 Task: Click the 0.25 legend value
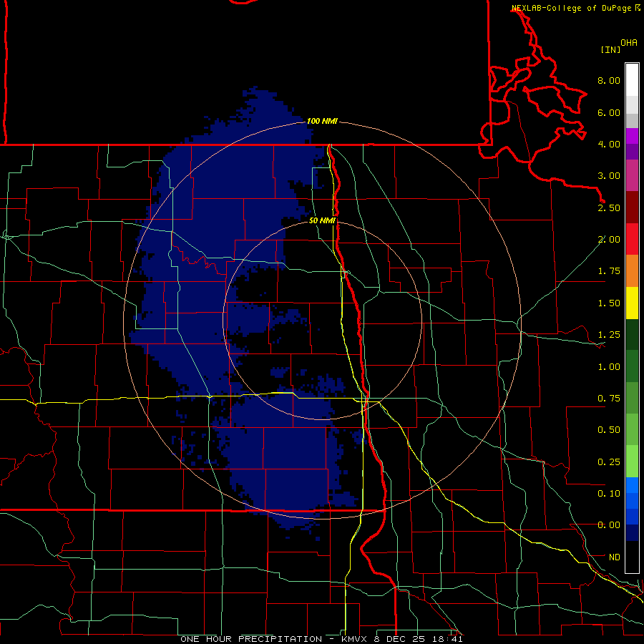pos(609,462)
